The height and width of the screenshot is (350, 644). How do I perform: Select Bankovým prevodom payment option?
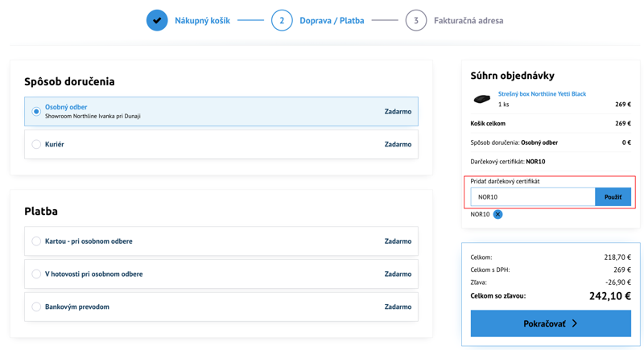[36, 307]
